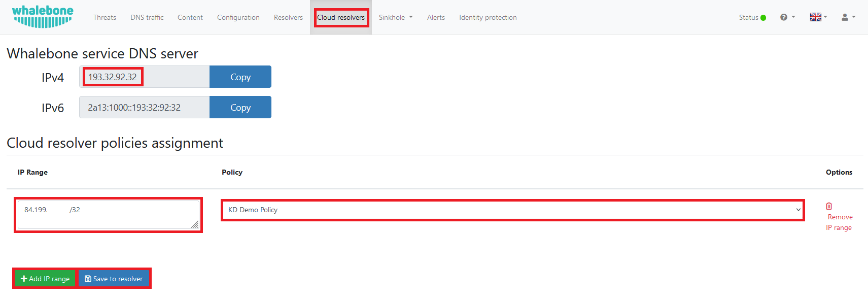Click the trash icon to remove IP range
Image resolution: width=868 pixels, height=298 pixels.
(829, 206)
